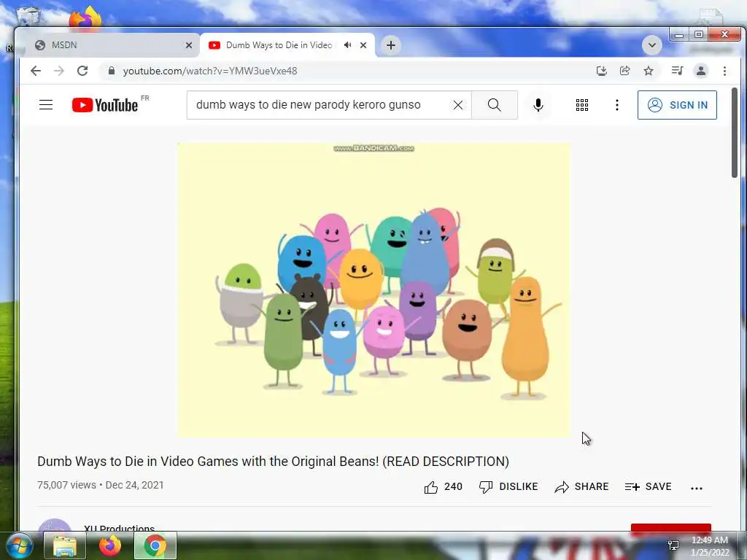Image resolution: width=747 pixels, height=560 pixels.
Task: Open Chrome media controls icon
Action: (677, 71)
